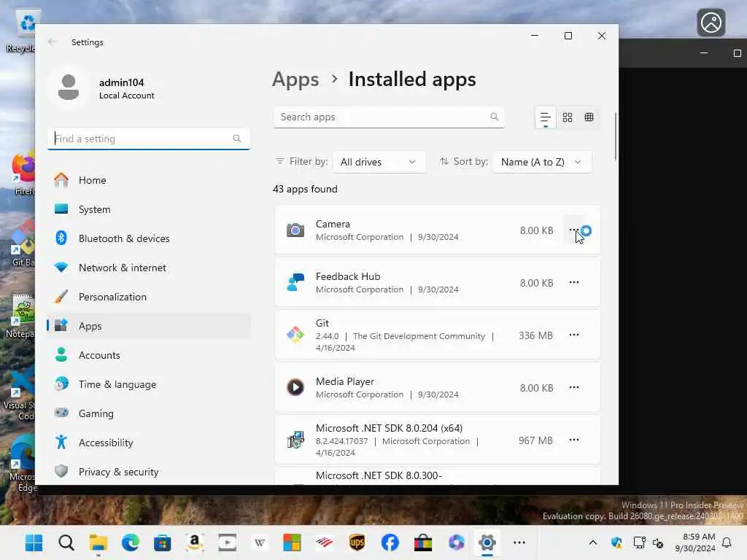Click the .NET SDK size '967 MB'
This screenshot has width=747, height=560.
(535, 440)
